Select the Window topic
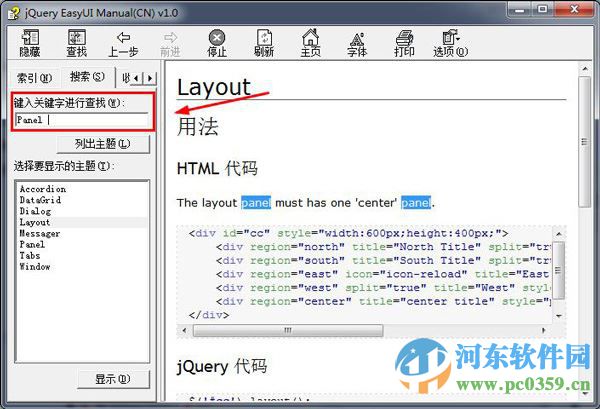This screenshot has height=409, width=600. 35,267
